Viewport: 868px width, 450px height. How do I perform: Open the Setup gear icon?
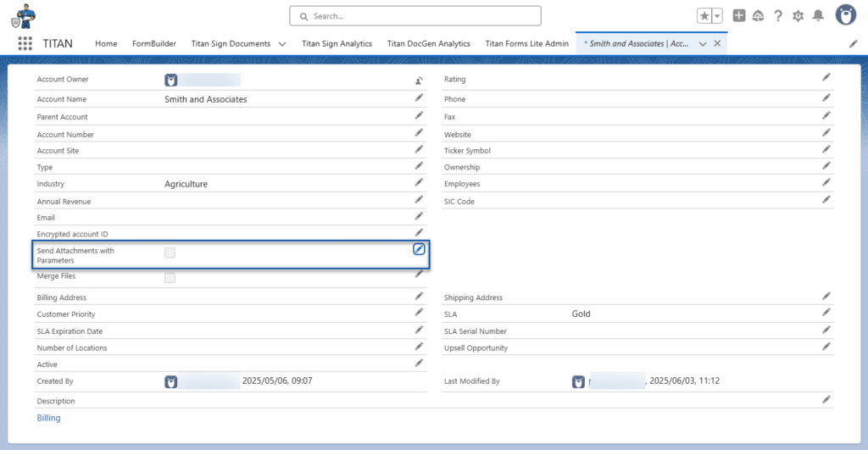[798, 16]
